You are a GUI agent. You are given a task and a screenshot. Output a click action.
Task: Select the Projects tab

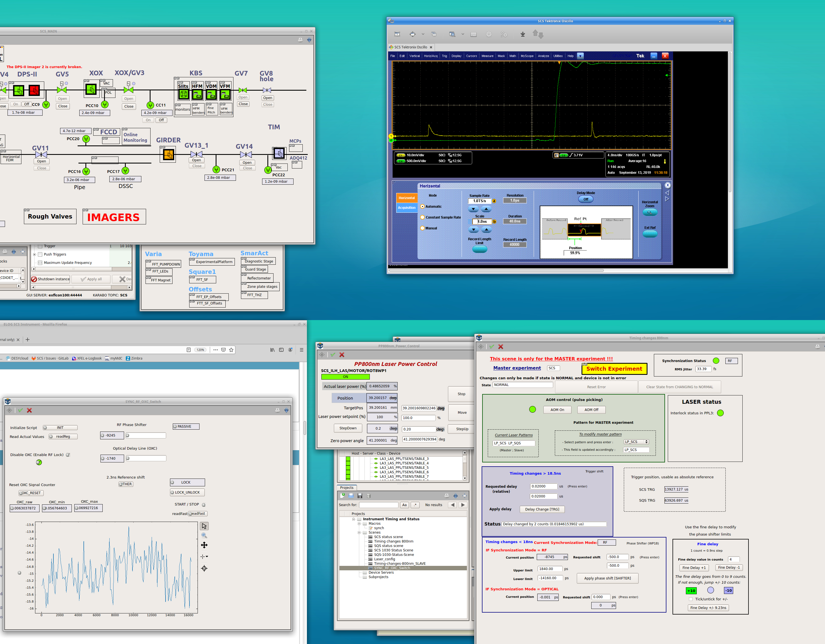(347, 488)
